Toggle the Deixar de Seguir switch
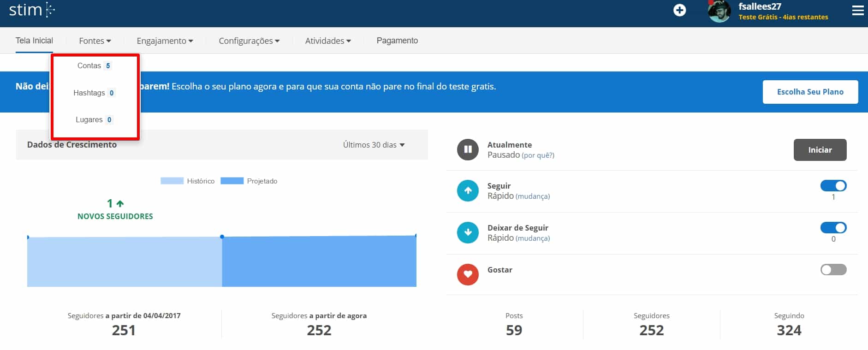The height and width of the screenshot is (350, 868). pos(833,227)
